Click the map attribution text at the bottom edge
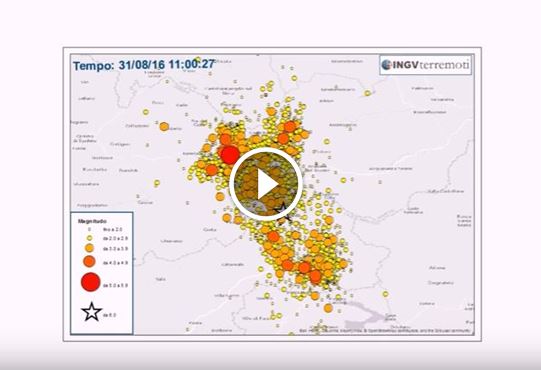Image resolution: width=541 pixels, height=370 pixels. [x=385, y=331]
